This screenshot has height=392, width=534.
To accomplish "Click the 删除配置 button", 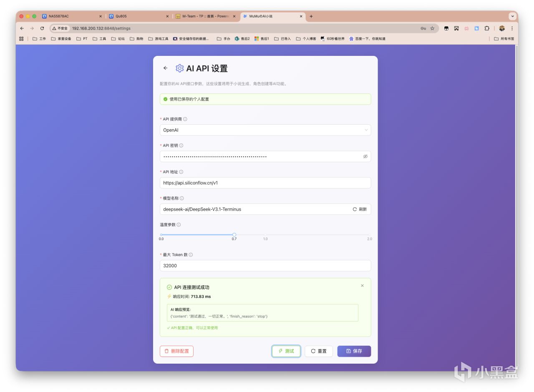I will pyautogui.click(x=176, y=351).
